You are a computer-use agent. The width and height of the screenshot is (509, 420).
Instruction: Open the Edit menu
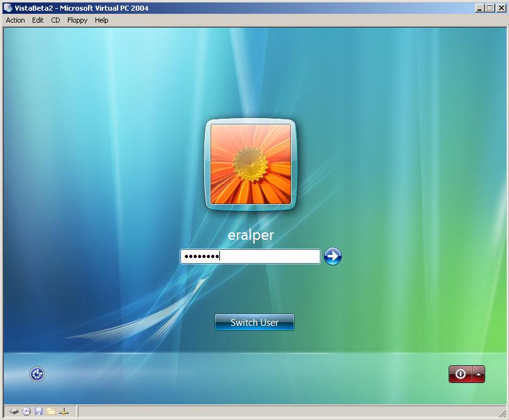tap(38, 20)
